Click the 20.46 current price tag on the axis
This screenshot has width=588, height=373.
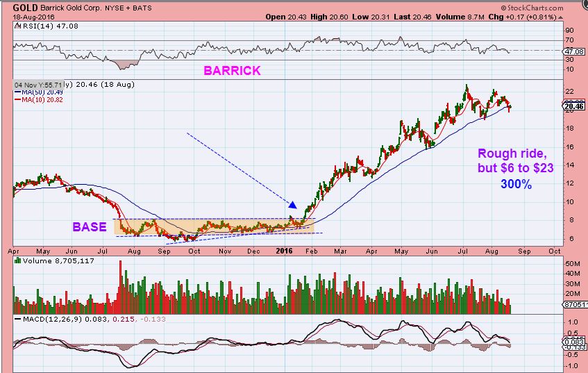(x=574, y=106)
